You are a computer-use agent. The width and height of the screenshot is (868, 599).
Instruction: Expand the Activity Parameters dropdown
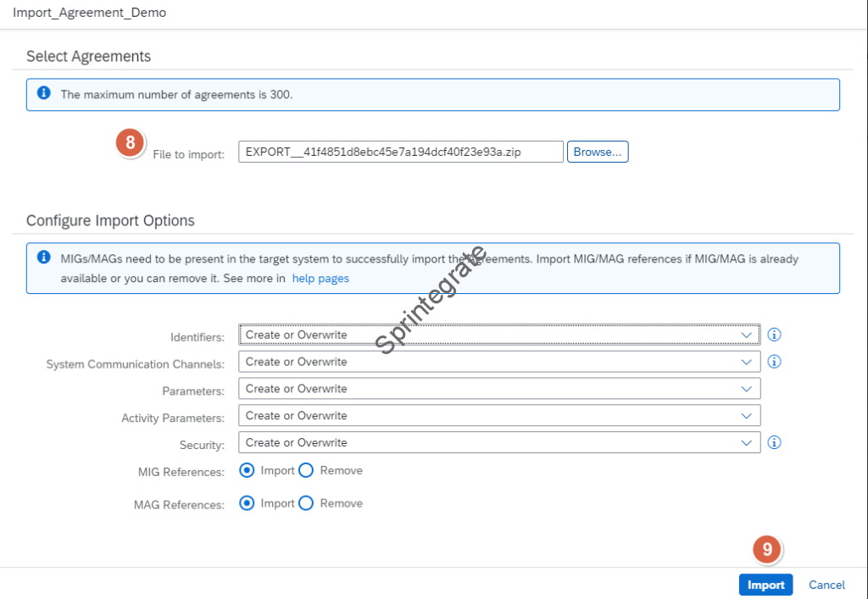coord(499,416)
